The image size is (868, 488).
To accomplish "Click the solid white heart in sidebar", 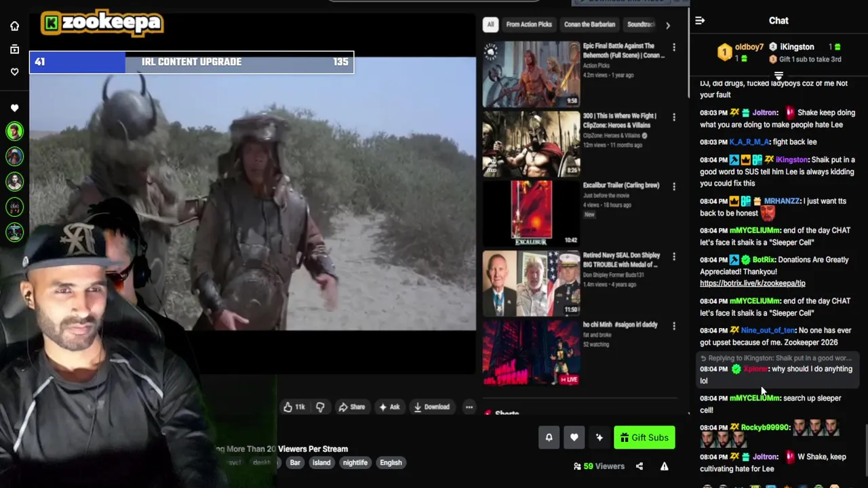I will [x=14, y=108].
